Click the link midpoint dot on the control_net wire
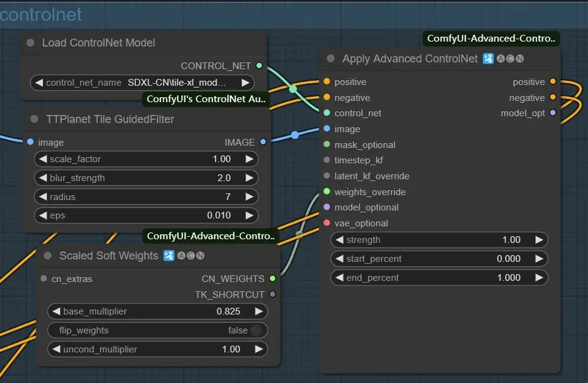This screenshot has height=383, width=588. 293,89
